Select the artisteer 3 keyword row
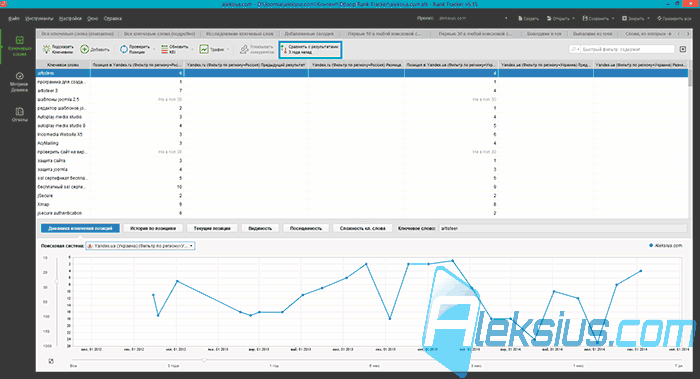This screenshot has height=379, width=700. point(362,91)
